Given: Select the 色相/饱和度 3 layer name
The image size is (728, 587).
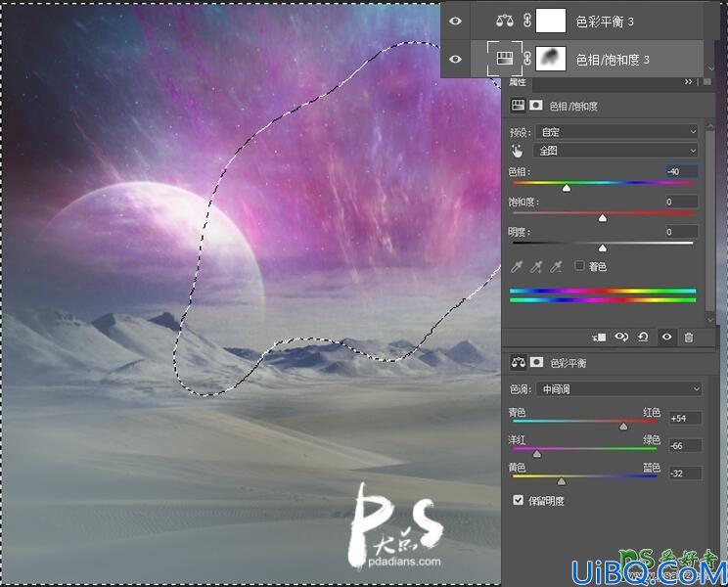Looking at the screenshot, I should [x=613, y=60].
